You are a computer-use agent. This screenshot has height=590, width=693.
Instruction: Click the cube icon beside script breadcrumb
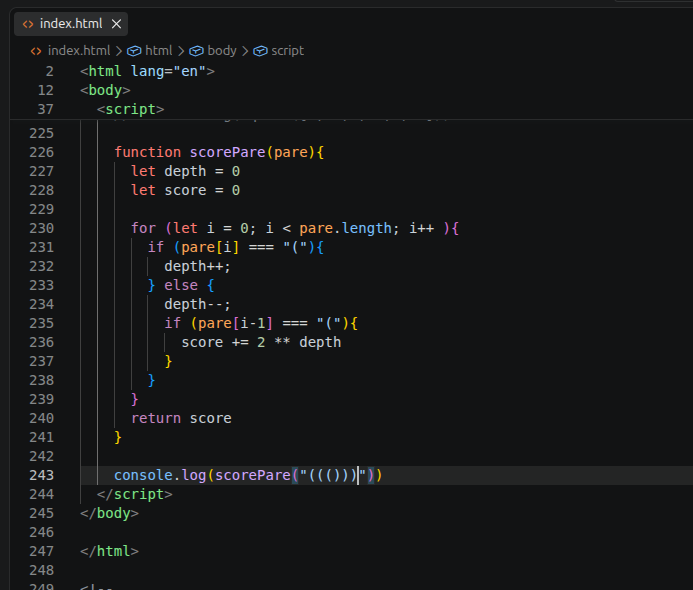(260, 51)
